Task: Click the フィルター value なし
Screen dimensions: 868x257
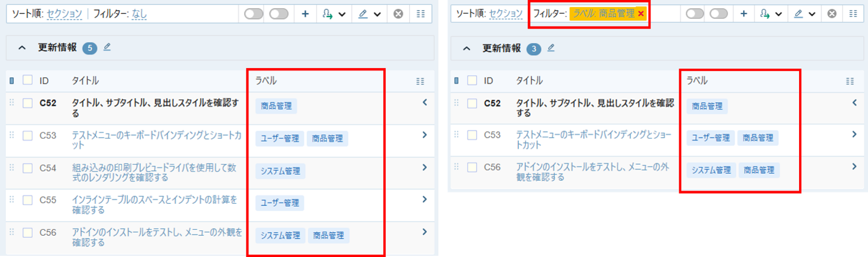Action: 139,14
